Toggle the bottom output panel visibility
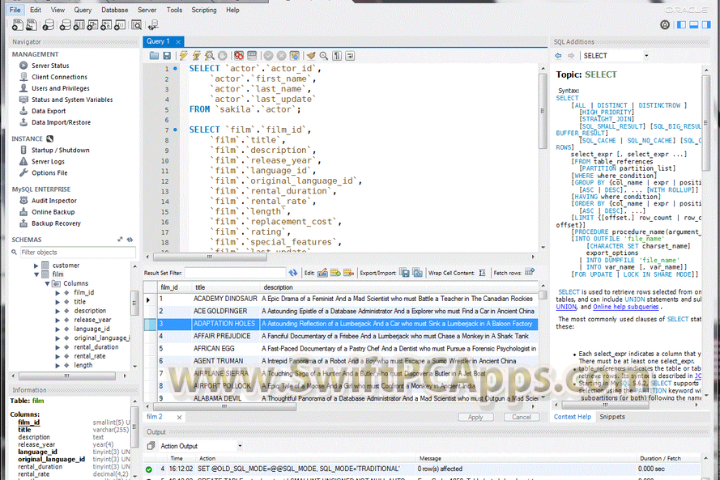720x480 pixels. coord(694,25)
